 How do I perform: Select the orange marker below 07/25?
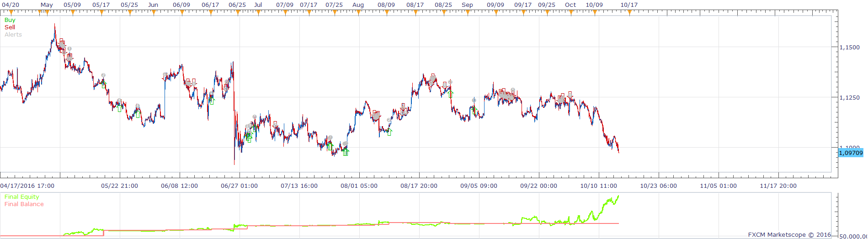[x=334, y=12]
